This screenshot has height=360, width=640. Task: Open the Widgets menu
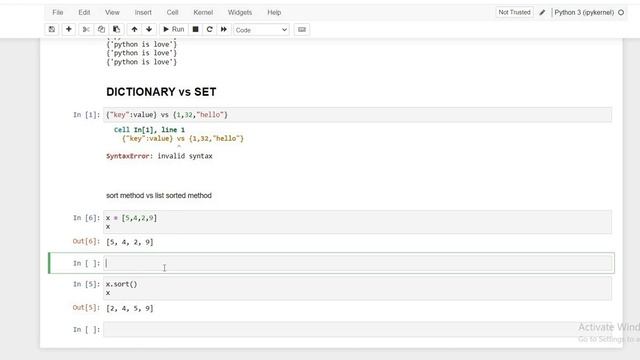240,13
